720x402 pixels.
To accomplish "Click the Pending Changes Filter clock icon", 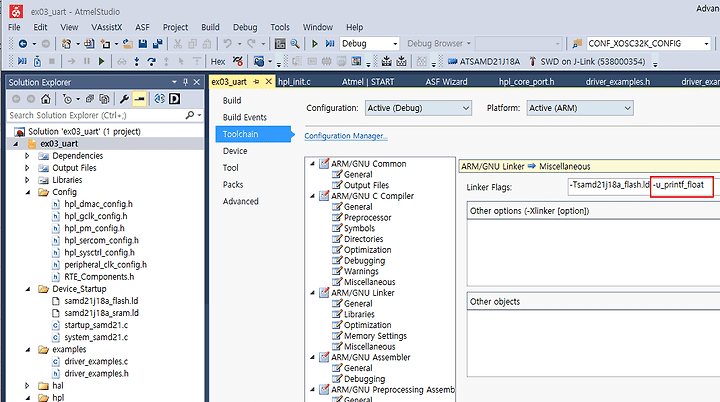I will [68, 99].
